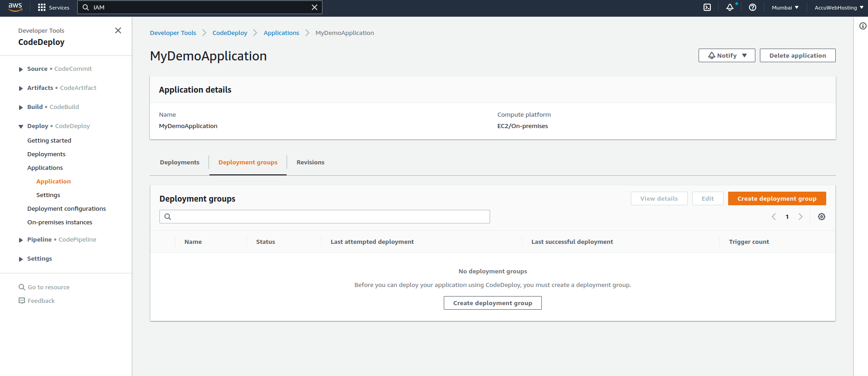The width and height of the screenshot is (868, 376).
Task: Click the MyDemoApplication name value
Action: [188, 126]
